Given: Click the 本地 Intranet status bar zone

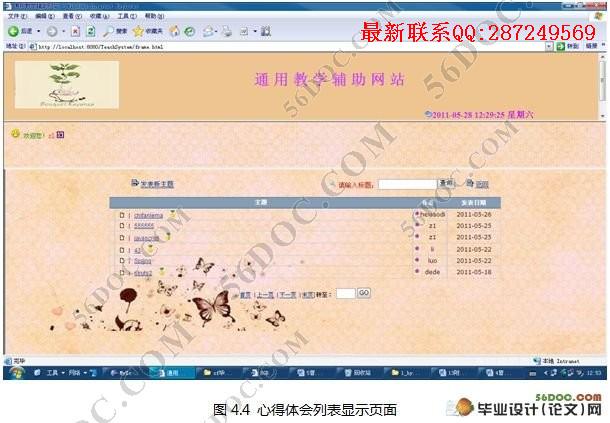Looking at the screenshot, I should pyautogui.click(x=556, y=361).
